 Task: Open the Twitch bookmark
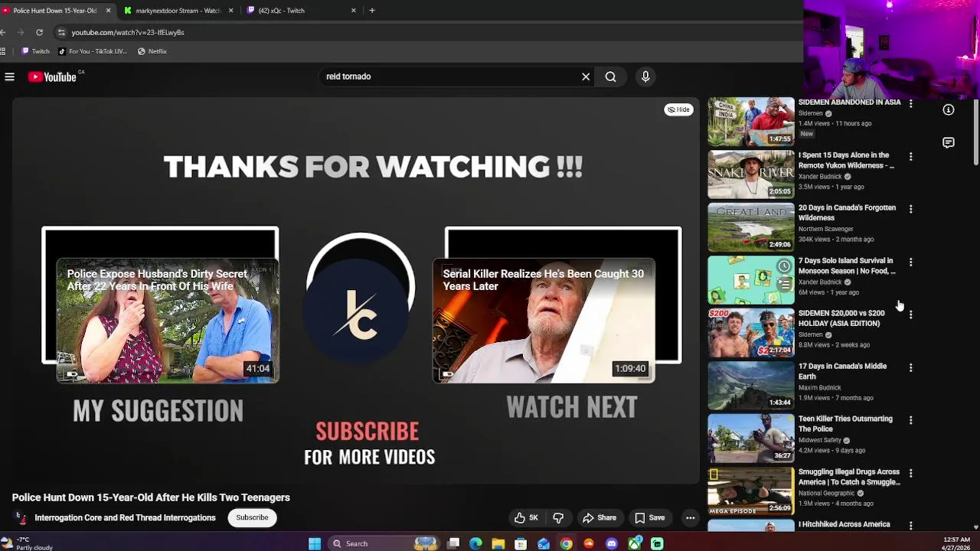coord(35,51)
